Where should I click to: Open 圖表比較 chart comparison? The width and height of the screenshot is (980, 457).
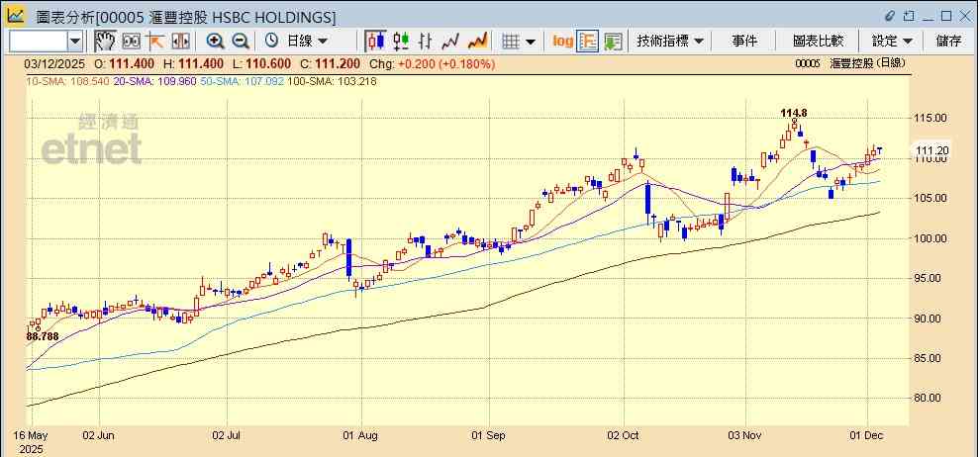click(818, 41)
